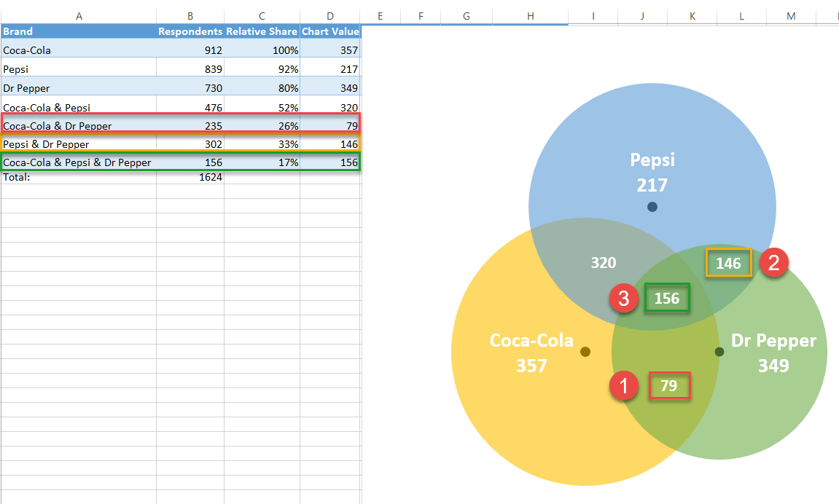Click the red numbered marker 3
This screenshot has width=839, height=504.
(x=623, y=298)
